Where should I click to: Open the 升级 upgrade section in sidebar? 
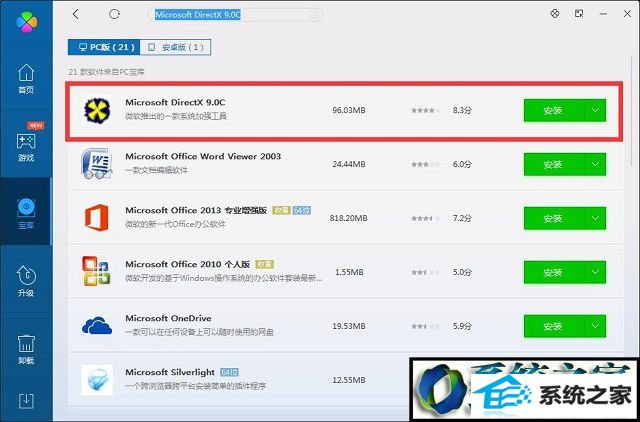coord(26,281)
